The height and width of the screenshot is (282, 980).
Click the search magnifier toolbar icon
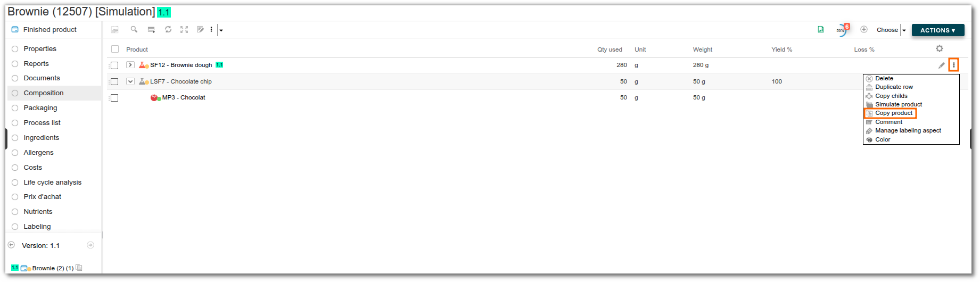134,30
